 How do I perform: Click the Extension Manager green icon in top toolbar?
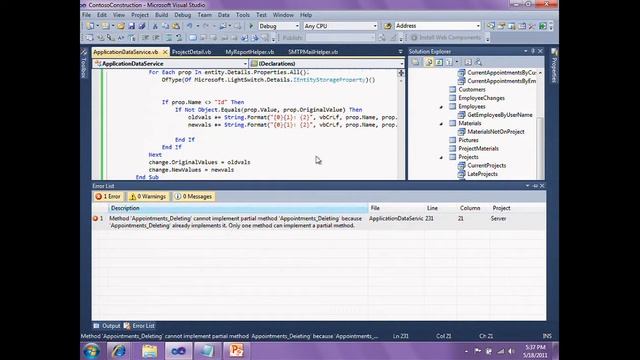[542, 26]
